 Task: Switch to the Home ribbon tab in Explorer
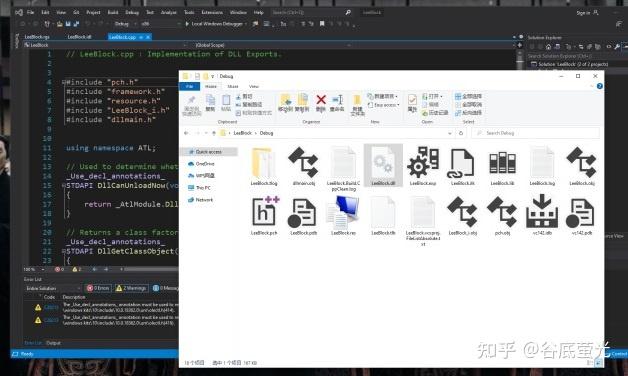tap(211, 86)
